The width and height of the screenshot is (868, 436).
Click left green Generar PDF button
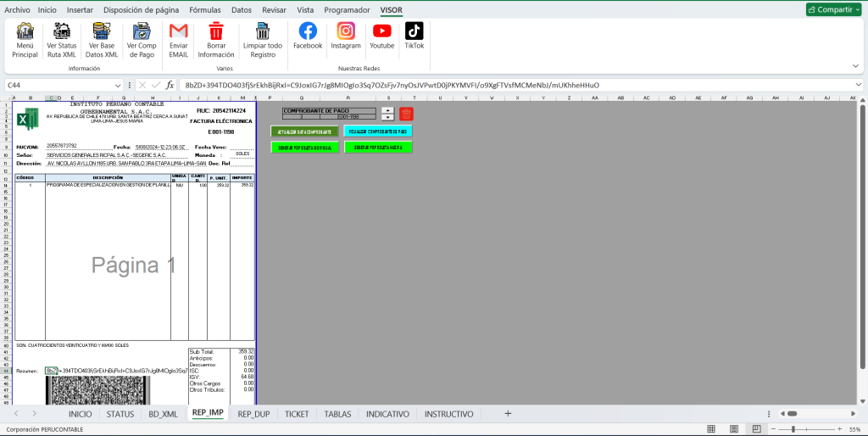tap(304, 148)
